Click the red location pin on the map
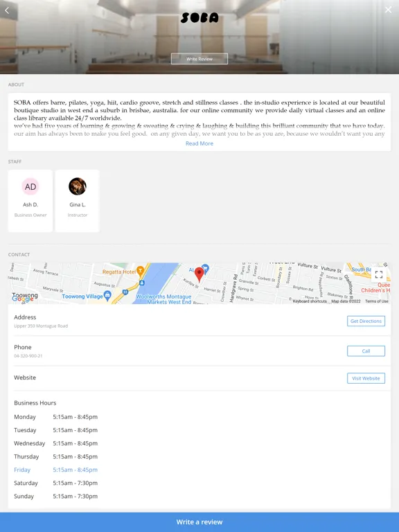Image resolution: width=399 pixels, height=532 pixels. 199,274
